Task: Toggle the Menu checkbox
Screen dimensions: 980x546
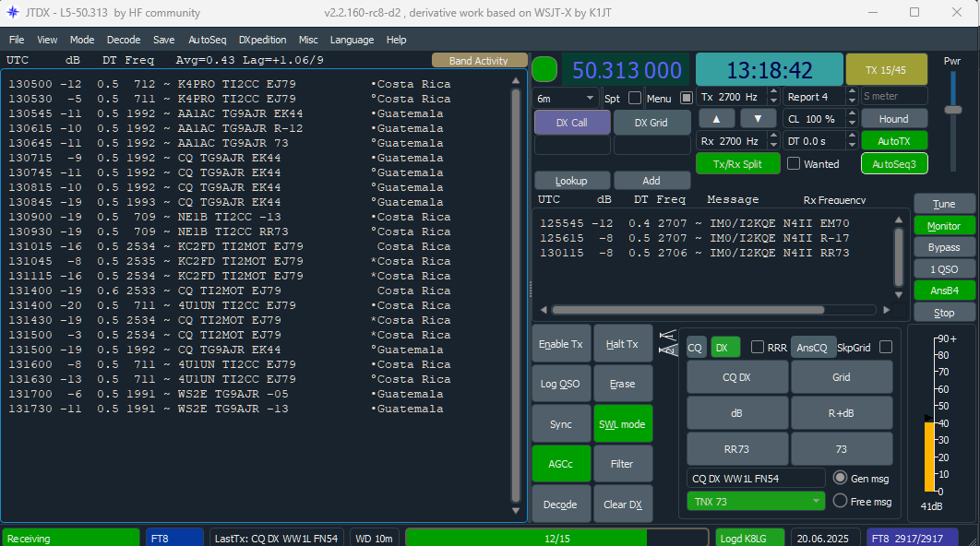Action: click(687, 98)
